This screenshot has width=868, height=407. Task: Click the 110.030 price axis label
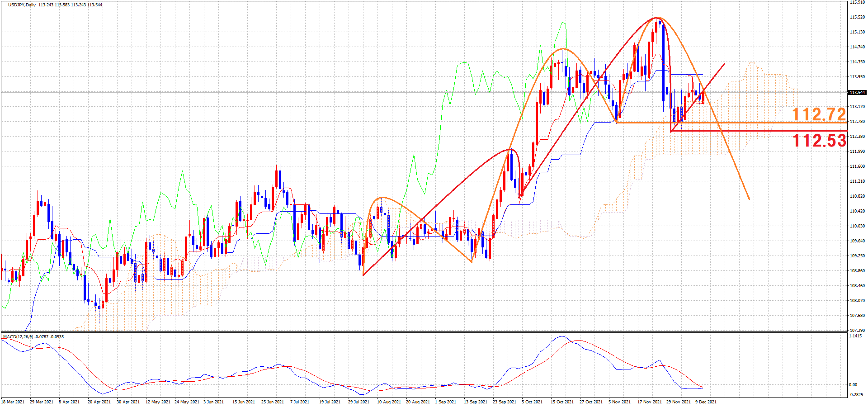click(857, 226)
